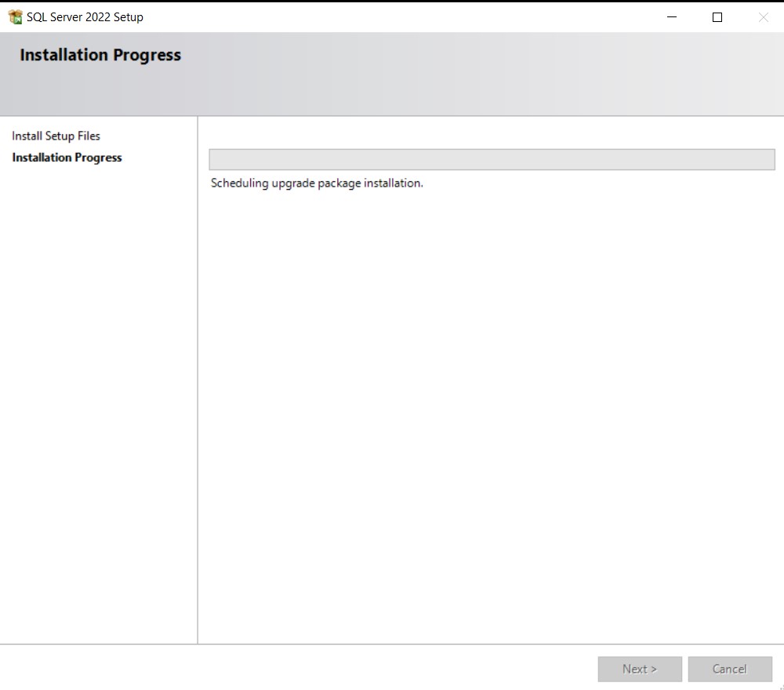
Task: Select the Installation Progress step in sidebar
Action: [x=67, y=158]
